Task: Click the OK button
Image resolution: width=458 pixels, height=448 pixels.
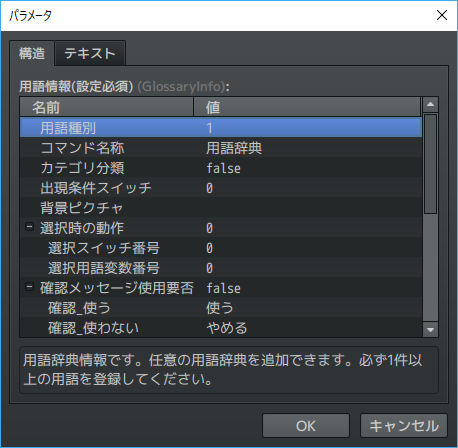Action: point(306,426)
